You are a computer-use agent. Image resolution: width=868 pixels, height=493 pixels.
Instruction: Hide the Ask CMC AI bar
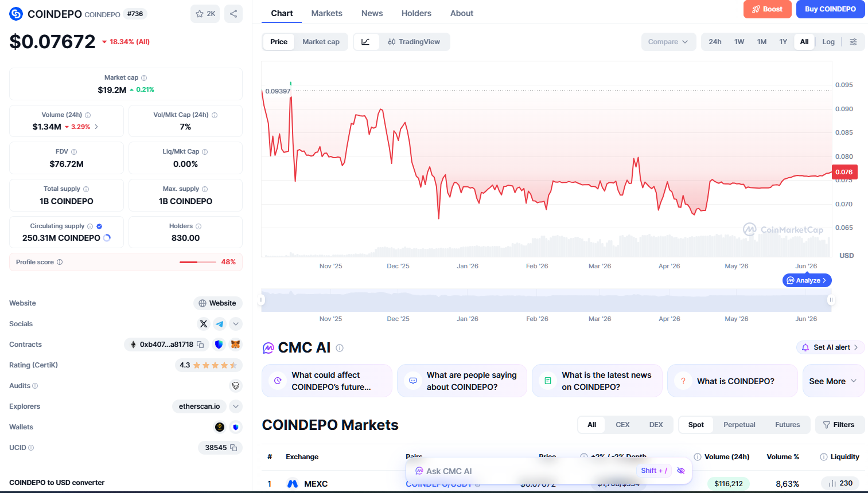click(681, 471)
